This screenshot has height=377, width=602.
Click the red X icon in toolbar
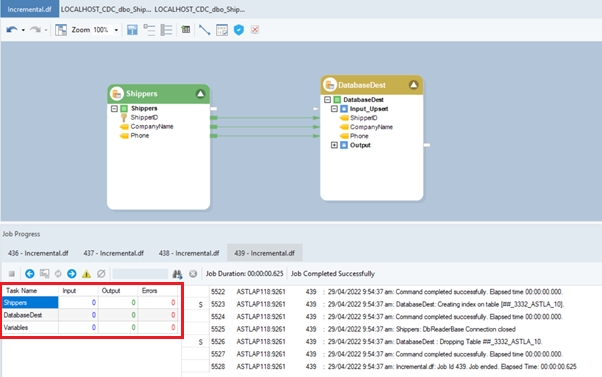255,30
